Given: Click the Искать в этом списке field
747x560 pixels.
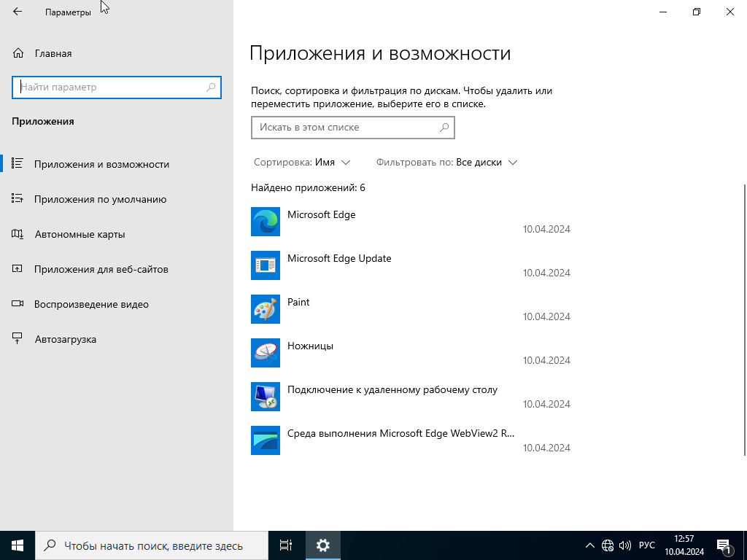Looking at the screenshot, I should (x=347, y=128).
